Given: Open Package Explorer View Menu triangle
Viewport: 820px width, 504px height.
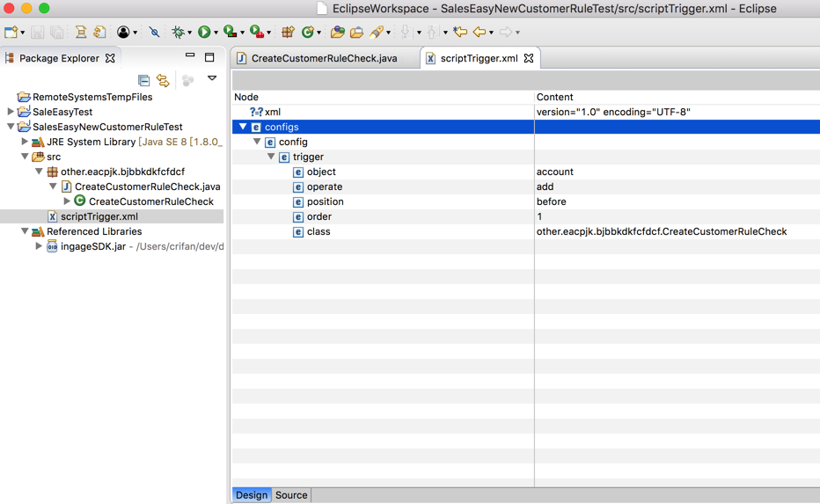Looking at the screenshot, I should [212, 78].
